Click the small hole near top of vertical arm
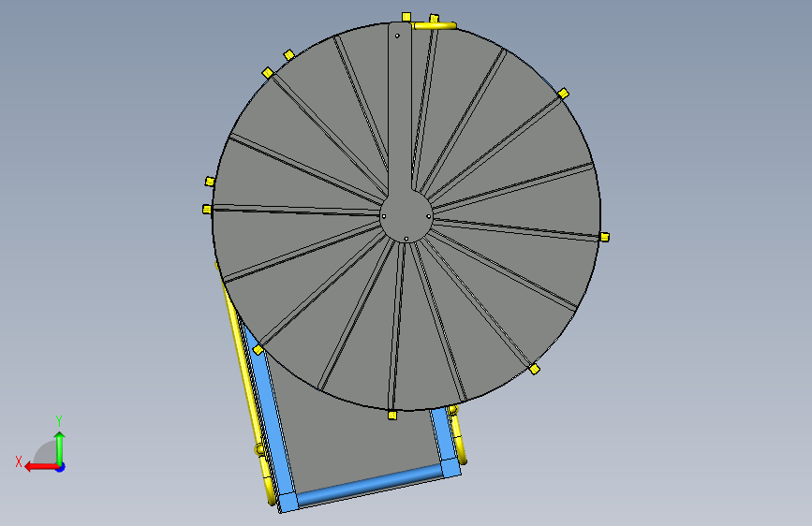Screen dimensions: 812x526 point(397,36)
